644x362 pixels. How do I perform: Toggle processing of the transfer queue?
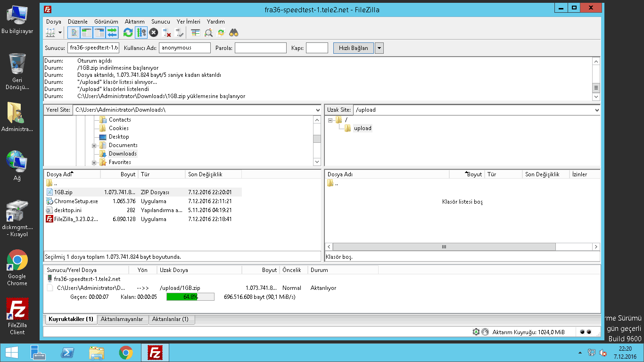pos(140,33)
